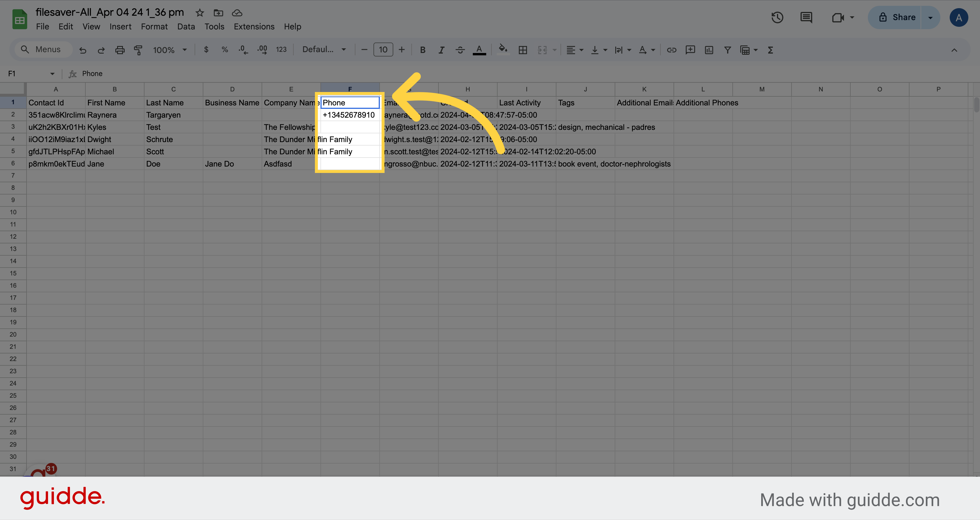Viewport: 980px width, 520px height.
Task: Open the text color picker
Action: 479,50
